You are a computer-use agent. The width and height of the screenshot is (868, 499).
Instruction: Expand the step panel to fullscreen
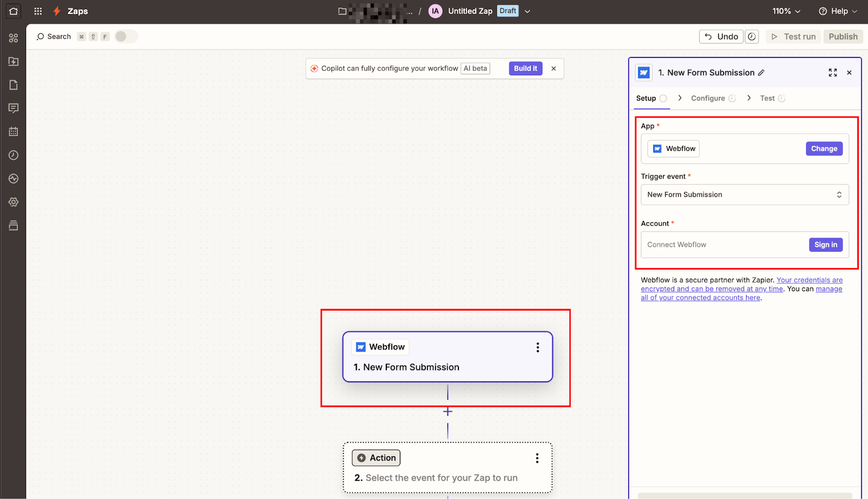point(833,73)
